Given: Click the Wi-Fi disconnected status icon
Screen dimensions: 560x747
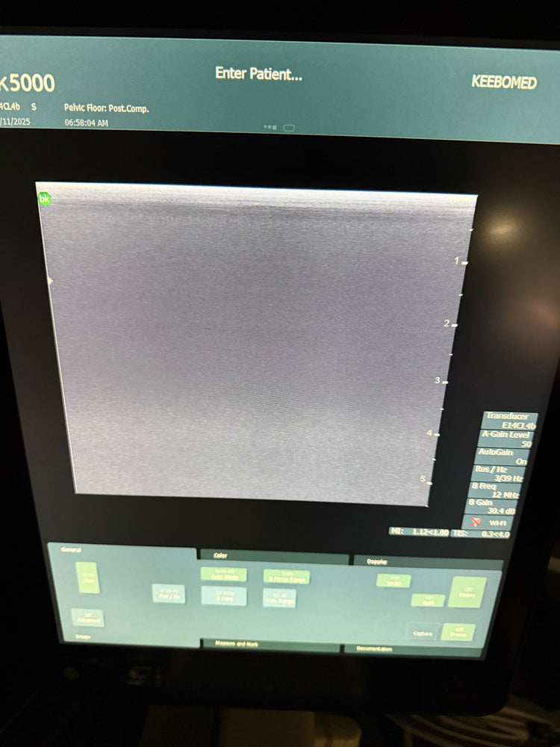Looking at the screenshot, I should pos(476,523).
